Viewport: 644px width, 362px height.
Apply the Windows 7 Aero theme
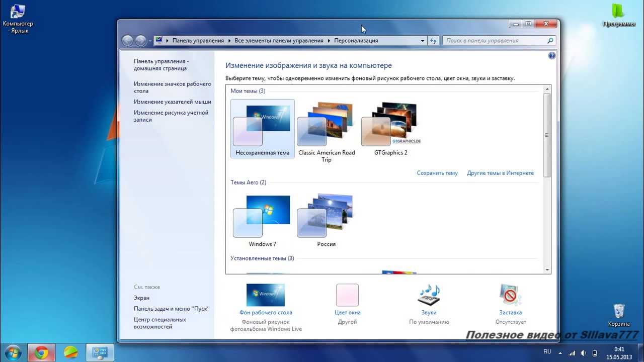(x=262, y=220)
